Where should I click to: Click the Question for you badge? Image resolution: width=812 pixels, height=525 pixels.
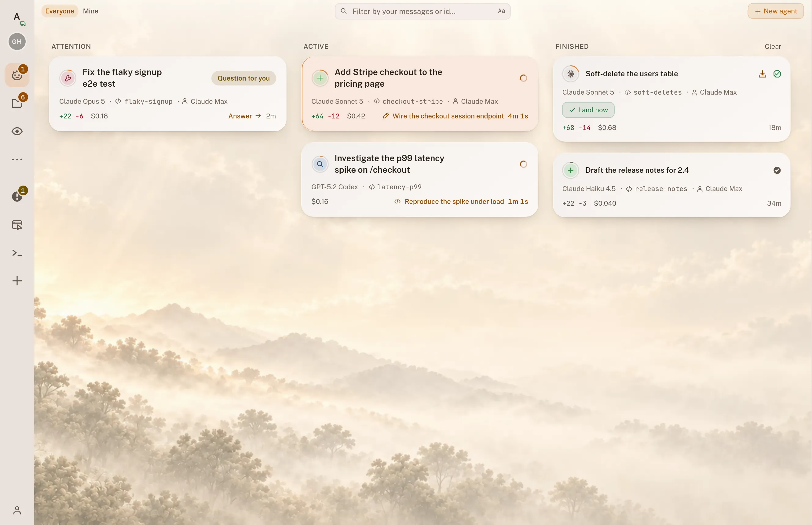243,78
